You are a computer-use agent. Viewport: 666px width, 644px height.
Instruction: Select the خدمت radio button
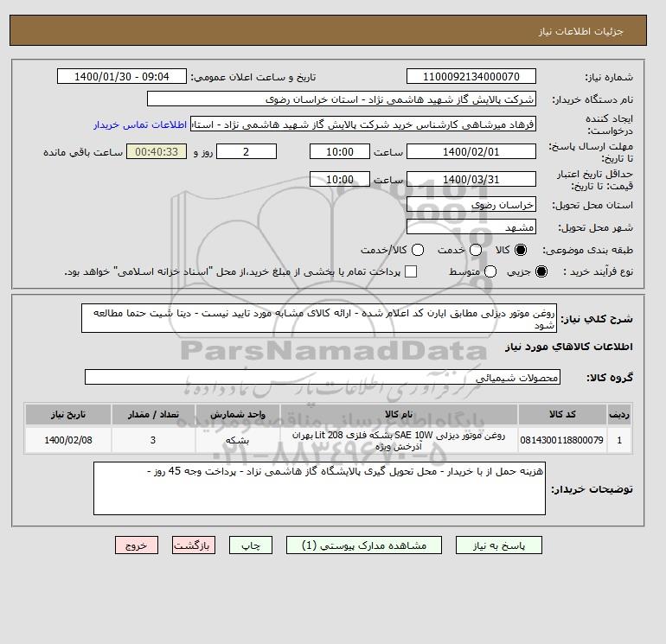click(x=476, y=250)
